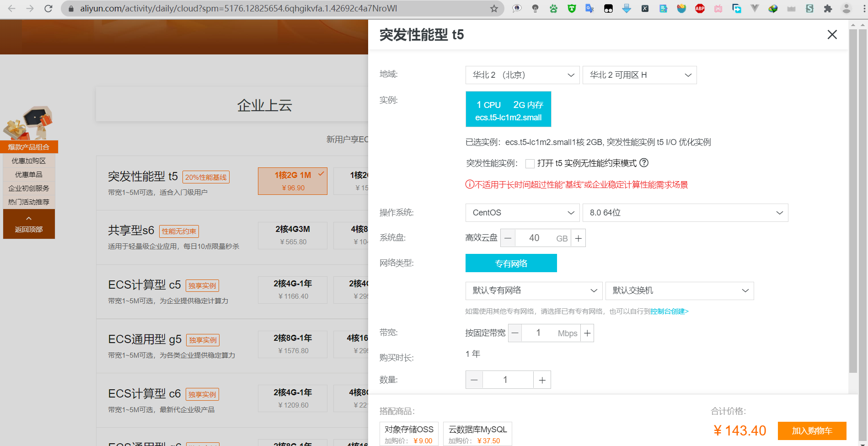Edit bandwidth value field
This screenshot has height=446, width=868.
pyautogui.click(x=538, y=333)
